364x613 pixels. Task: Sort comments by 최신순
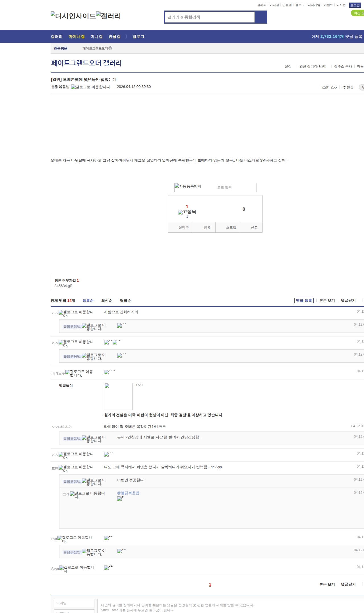tap(107, 301)
